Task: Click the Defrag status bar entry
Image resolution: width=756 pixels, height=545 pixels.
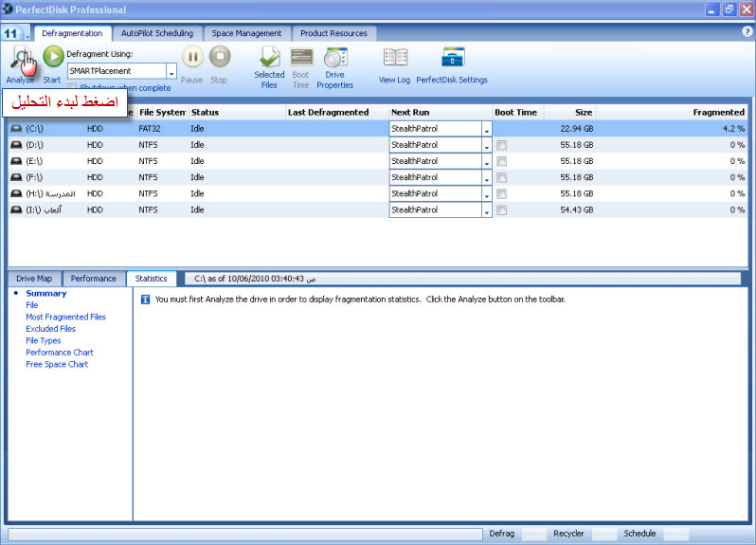Action: [x=502, y=534]
